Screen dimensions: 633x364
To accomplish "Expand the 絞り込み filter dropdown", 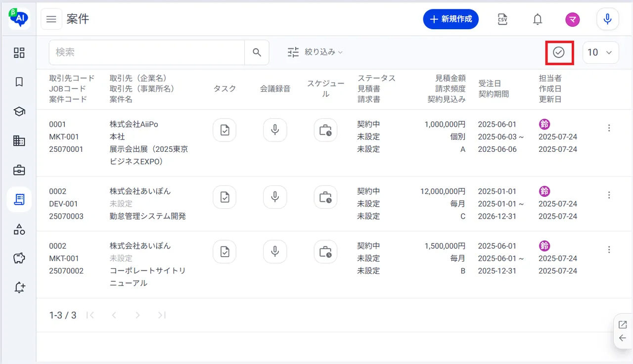I will click(316, 52).
